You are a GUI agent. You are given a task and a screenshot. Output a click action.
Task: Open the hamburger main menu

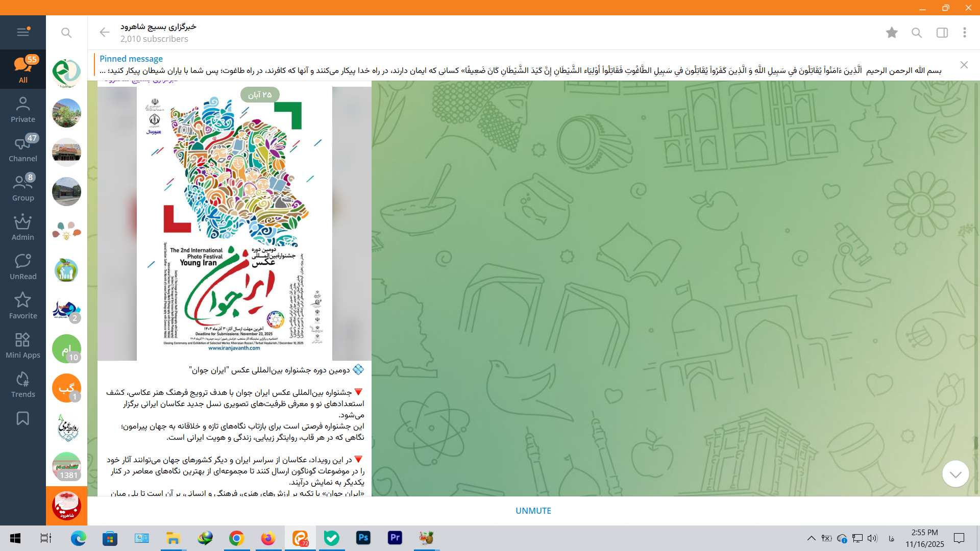click(23, 32)
